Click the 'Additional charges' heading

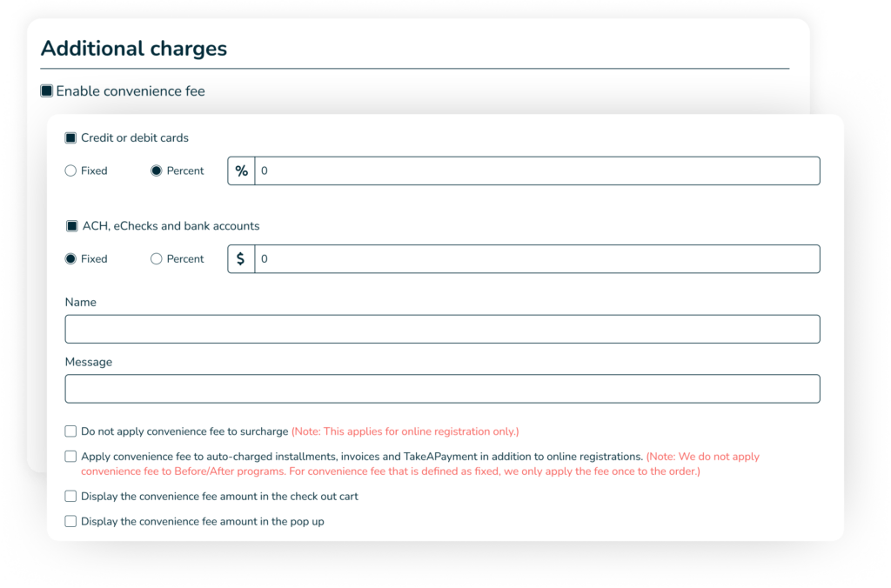tap(134, 48)
